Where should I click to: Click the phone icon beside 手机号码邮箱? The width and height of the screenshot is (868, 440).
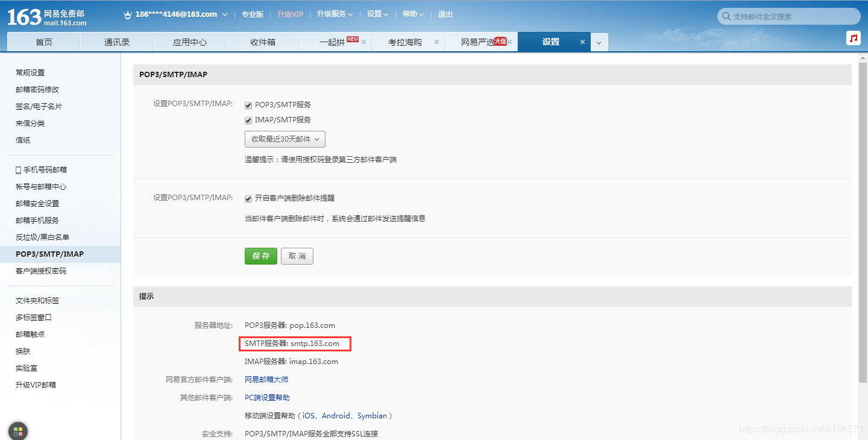coord(19,170)
